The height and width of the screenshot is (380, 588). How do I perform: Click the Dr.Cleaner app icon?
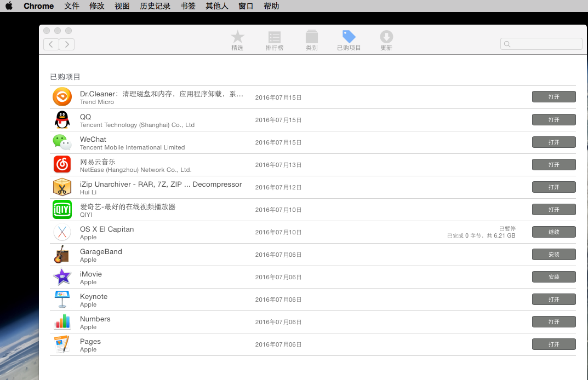62,97
